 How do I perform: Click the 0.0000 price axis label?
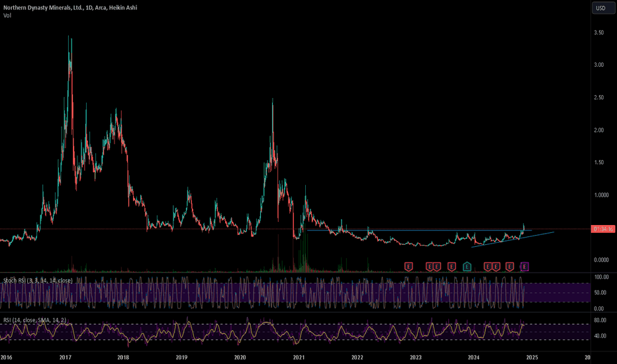tap(601, 260)
